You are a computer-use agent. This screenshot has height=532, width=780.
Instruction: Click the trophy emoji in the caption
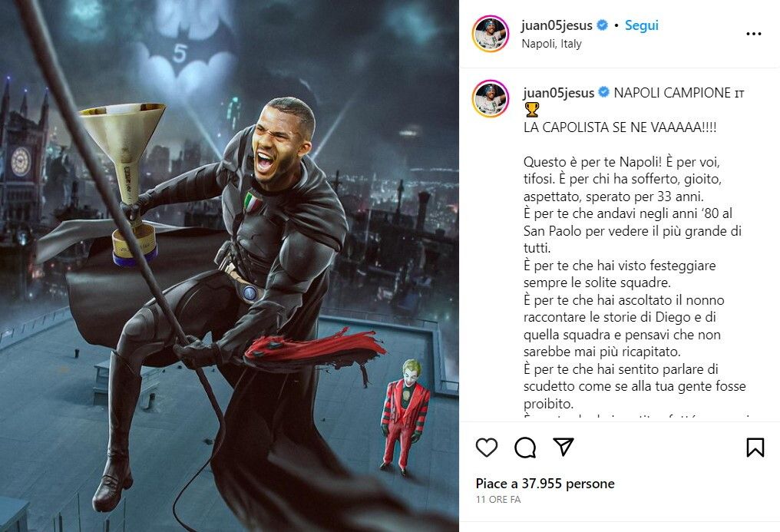pyautogui.click(x=531, y=110)
